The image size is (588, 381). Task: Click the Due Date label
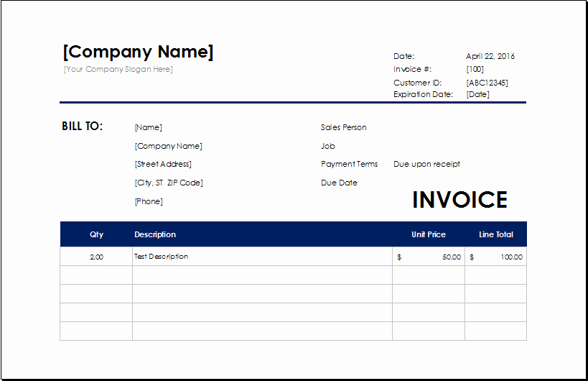(339, 183)
